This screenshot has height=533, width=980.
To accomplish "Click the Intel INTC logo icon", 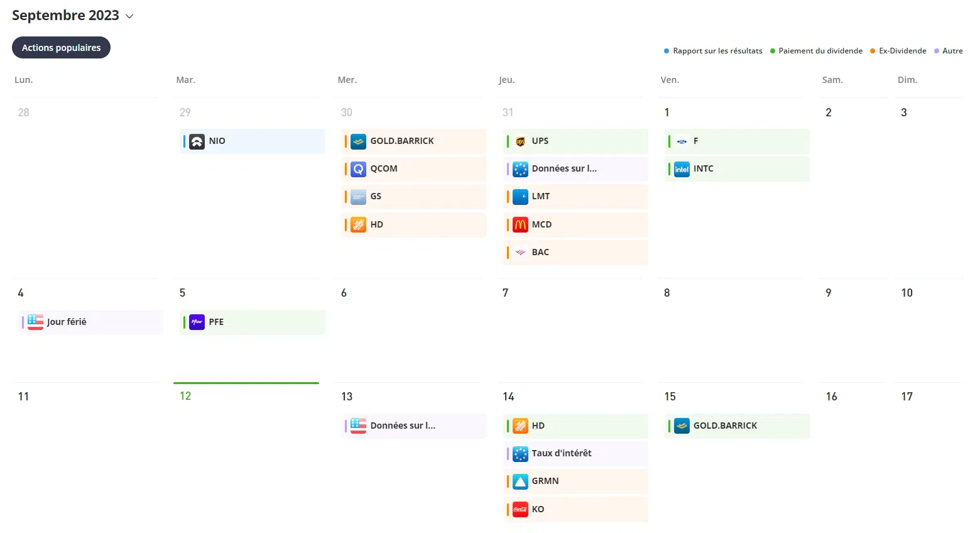I will click(x=682, y=169).
